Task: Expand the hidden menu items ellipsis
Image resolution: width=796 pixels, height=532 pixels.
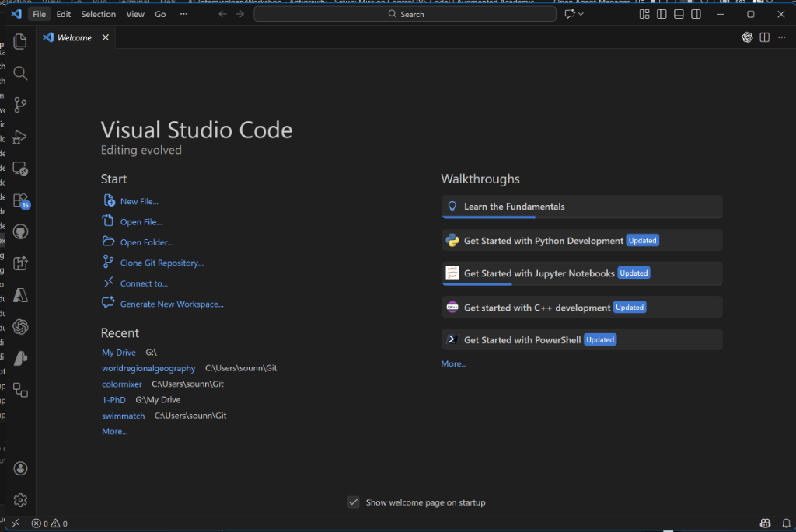Action: click(x=183, y=14)
